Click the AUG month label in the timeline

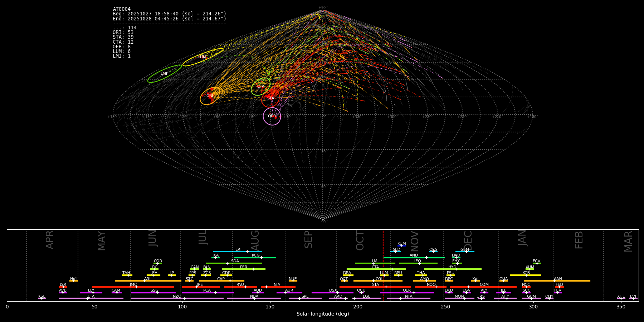(x=255, y=240)
